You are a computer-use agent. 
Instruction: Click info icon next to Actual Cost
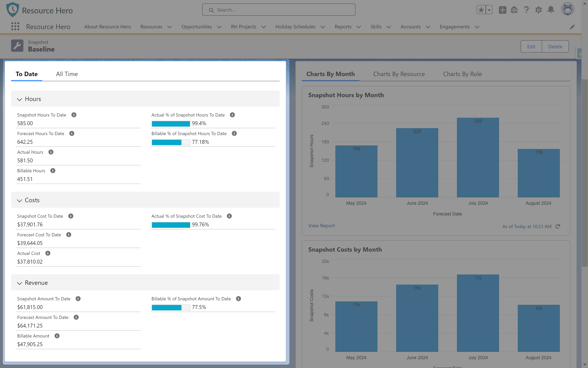[48, 253]
